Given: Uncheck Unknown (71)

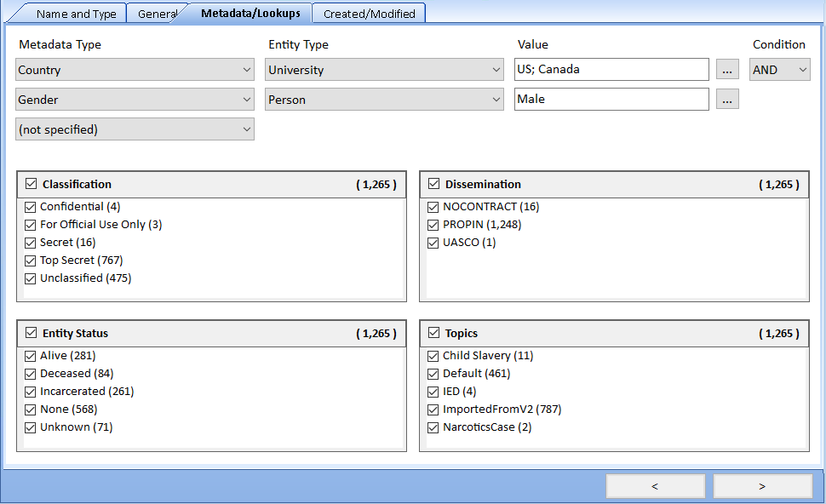Looking at the screenshot, I should coord(31,427).
